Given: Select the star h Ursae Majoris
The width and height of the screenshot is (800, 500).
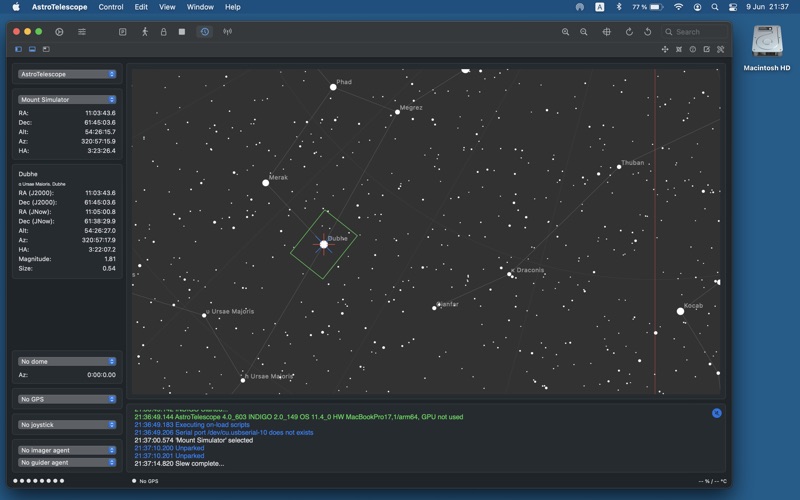Looking at the screenshot, I should (x=242, y=380).
